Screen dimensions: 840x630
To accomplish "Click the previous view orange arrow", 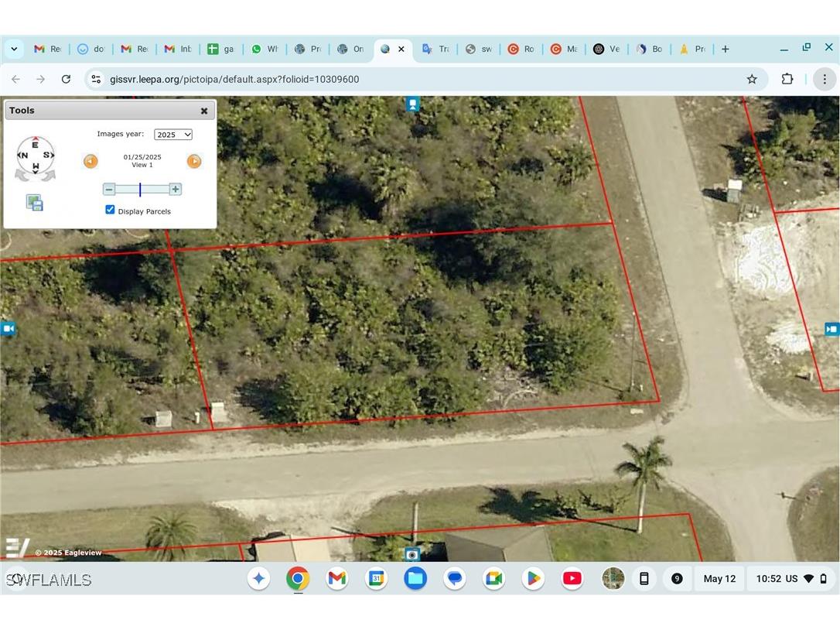I will 90,161.
